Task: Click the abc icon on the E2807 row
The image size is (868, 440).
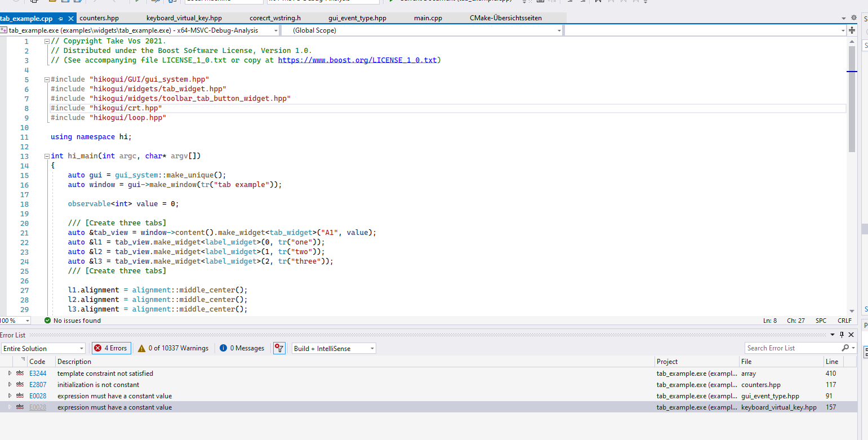Action: [20, 384]
